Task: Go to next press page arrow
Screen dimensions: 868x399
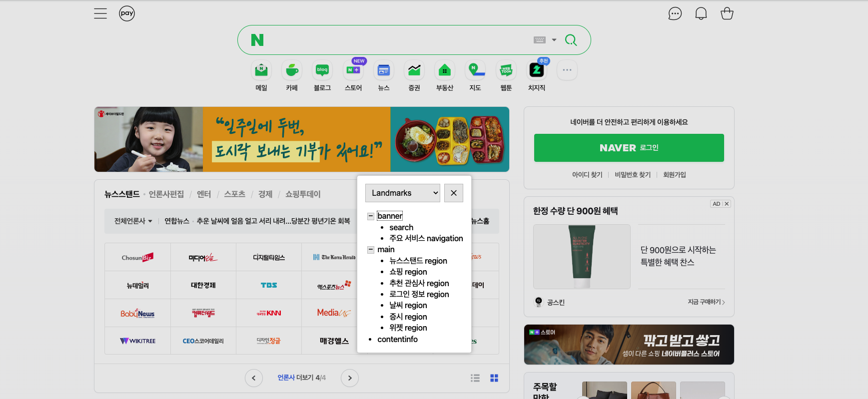Action: (x=350, y=378)
